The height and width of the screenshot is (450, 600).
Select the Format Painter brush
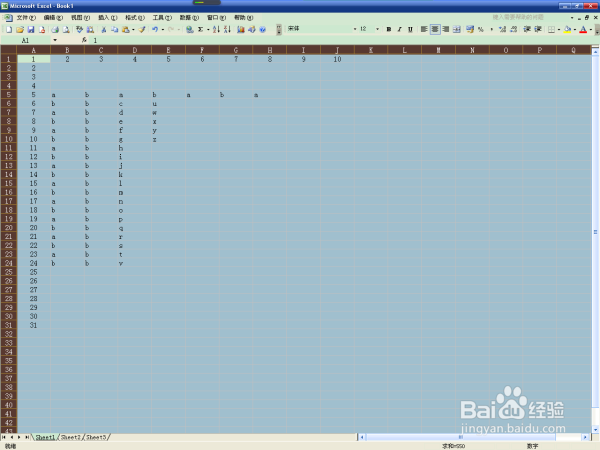click(142, 29)
